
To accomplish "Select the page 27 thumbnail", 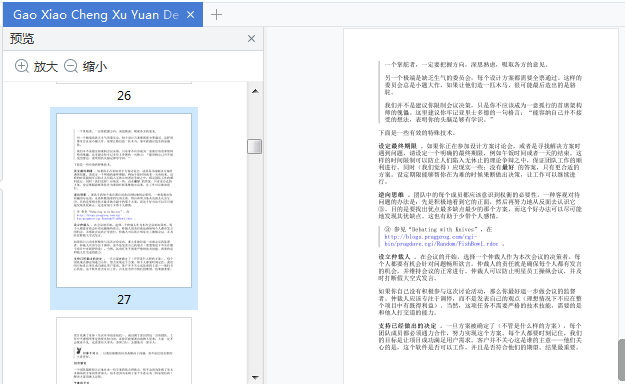I will coord(124,200).
